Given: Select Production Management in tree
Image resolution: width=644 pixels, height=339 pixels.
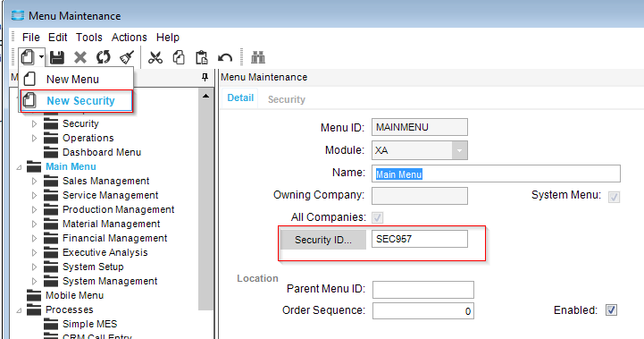Looking at the screenshot, I should click(x=118, y=210).
